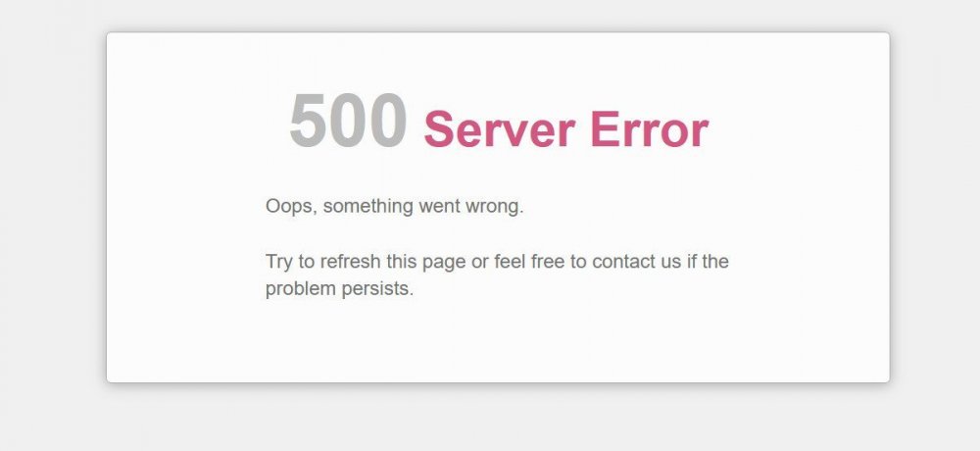980x451 pixels.
Task: Click the pink Server Error heading
Action: coord(566,129)
